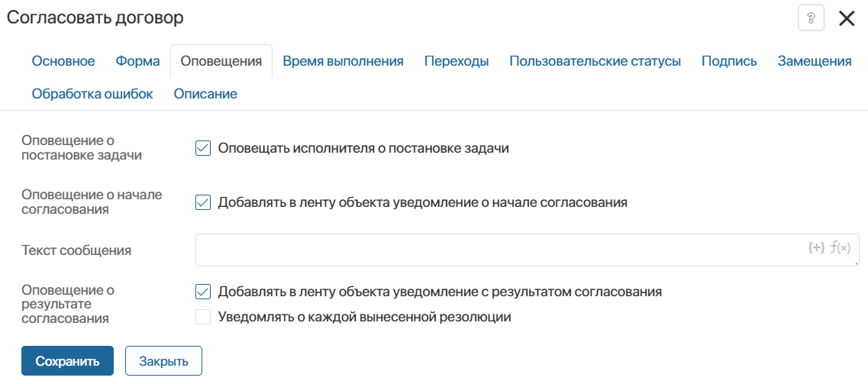Disable уведомление с результатом согласования checkbox

point(203,291)
